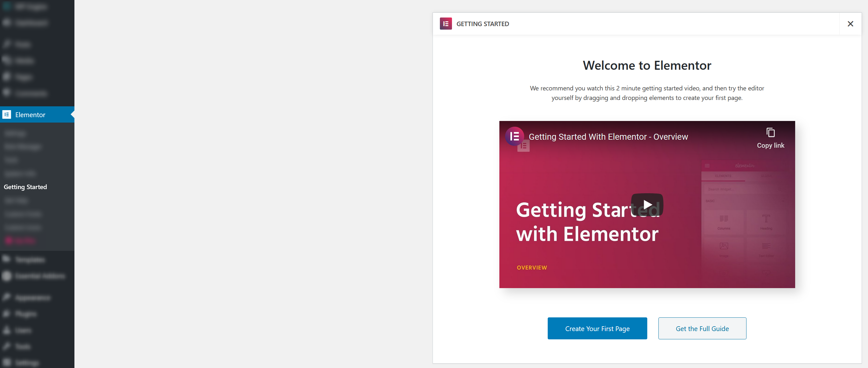Select Getting Started in the Elementor submenu
The image size is (868, 368).
pos(25,187)
